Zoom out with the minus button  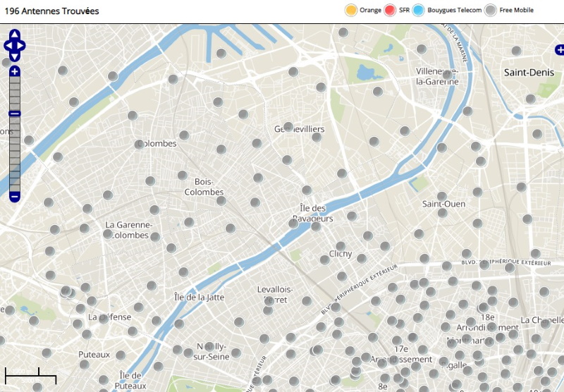[15, 196]
